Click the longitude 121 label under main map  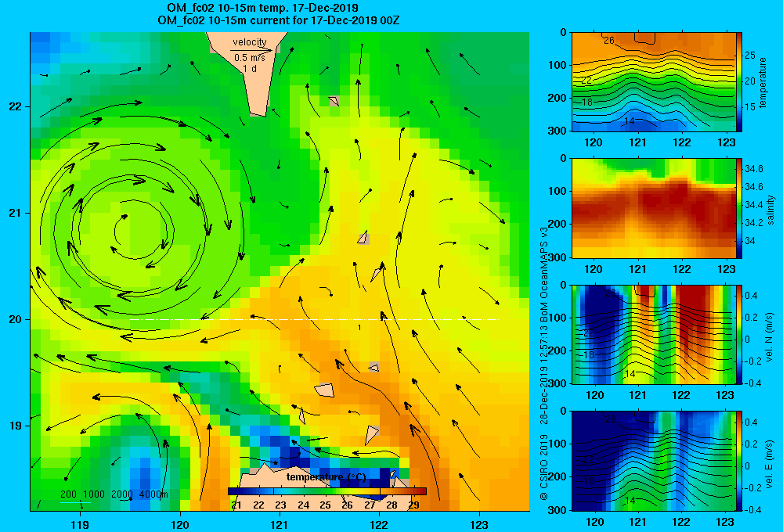point(280,524)
